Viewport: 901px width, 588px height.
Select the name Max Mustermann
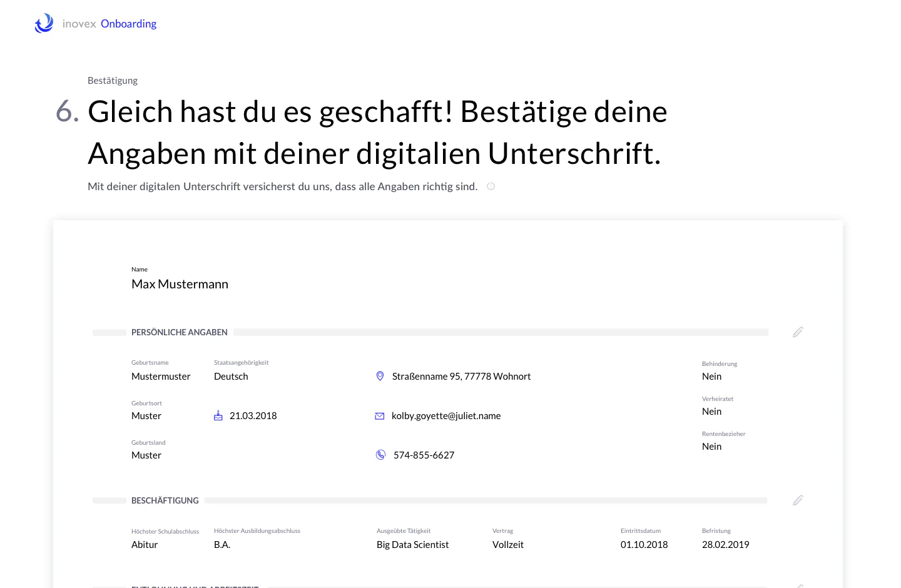(180, 284)
